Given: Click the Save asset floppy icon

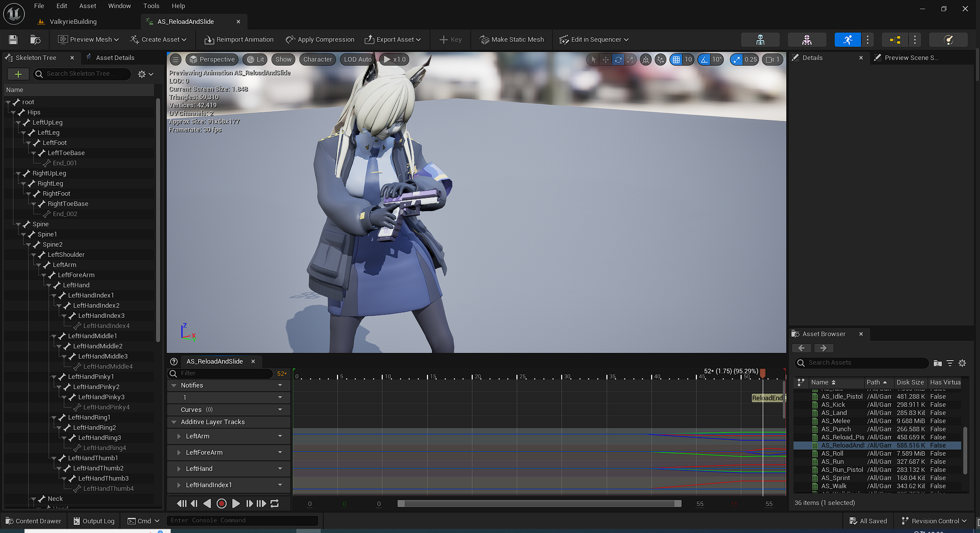Looking at the screenshot, I should coord(13,40).
